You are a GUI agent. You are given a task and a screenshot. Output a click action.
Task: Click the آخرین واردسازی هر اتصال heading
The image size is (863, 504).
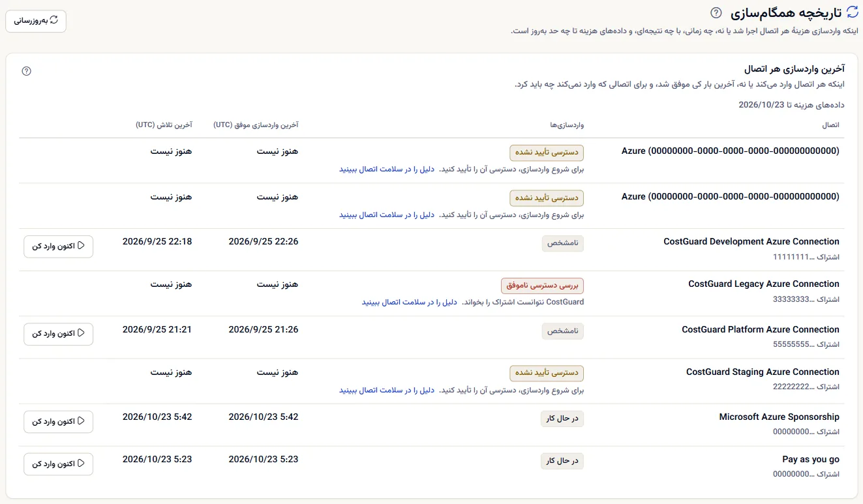[795, 69]
